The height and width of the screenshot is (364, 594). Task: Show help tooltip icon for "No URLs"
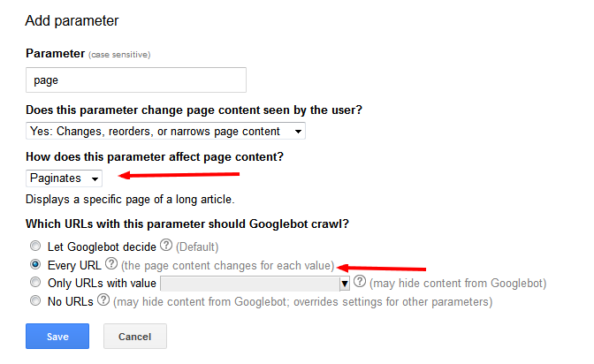coord(103,300)
